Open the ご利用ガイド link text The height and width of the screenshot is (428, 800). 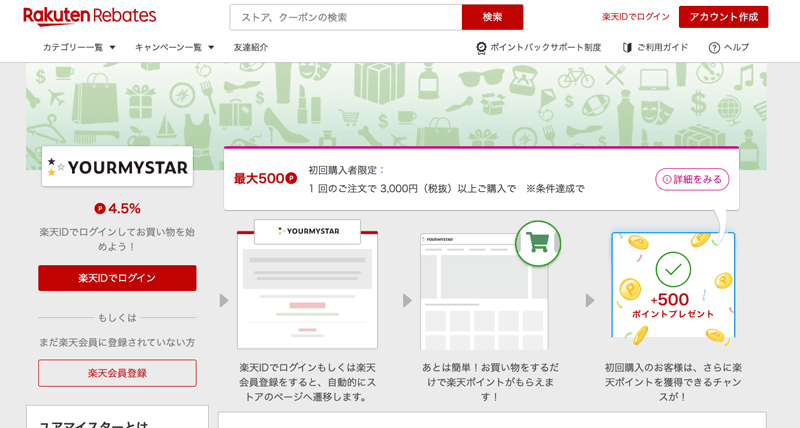pyautogui.click(x=662, y=47)
